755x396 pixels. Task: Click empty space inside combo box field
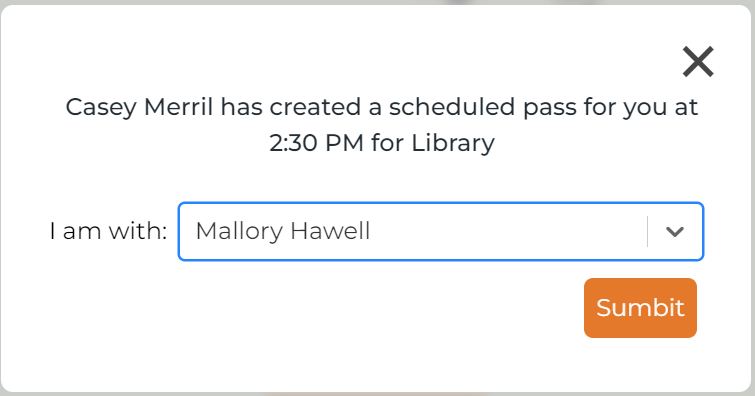click(x=506, y=232)
